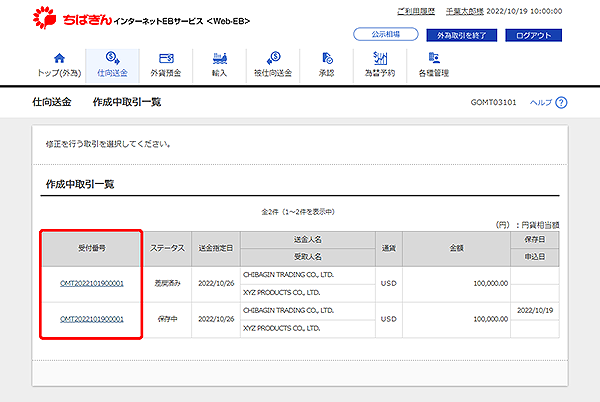Click the Chibagin red flower logo
This screenshot has width=600, height=402.
click(x=44, y=18)
